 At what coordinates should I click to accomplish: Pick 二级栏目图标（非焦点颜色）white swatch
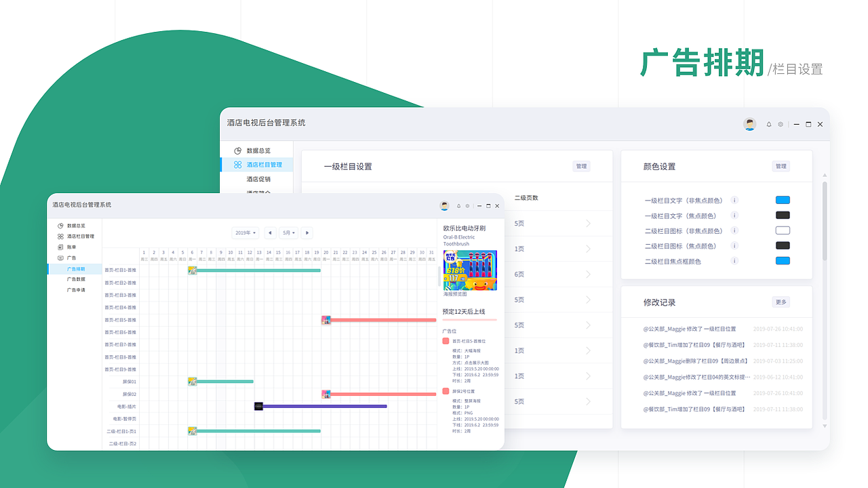tap(783, 230)
